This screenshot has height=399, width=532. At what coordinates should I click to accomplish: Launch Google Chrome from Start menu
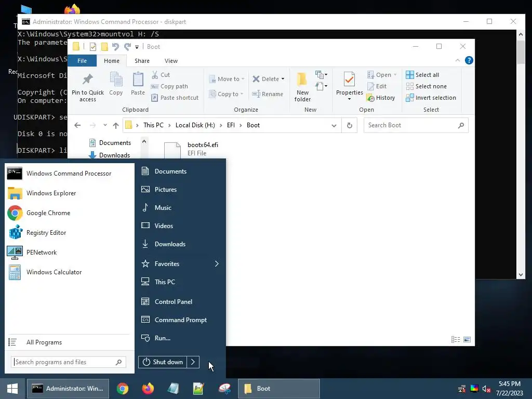70,212
